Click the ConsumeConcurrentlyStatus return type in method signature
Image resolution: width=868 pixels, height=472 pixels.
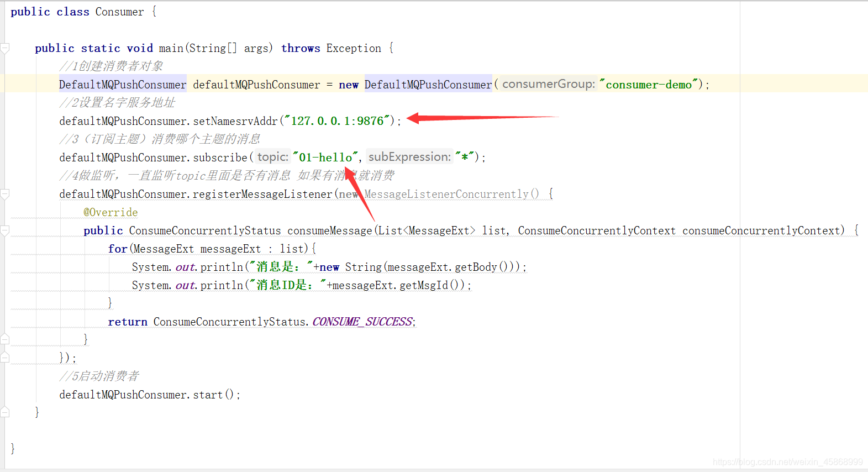coord(205,230)
